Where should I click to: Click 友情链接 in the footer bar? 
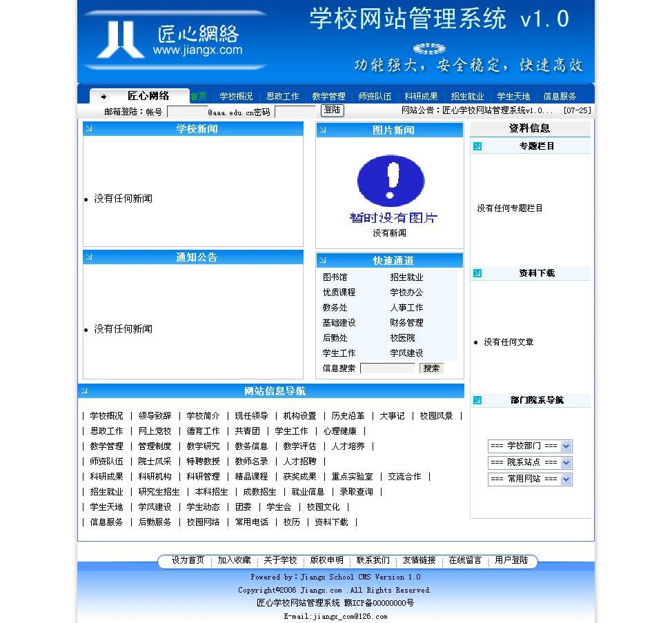click(419, 560)
